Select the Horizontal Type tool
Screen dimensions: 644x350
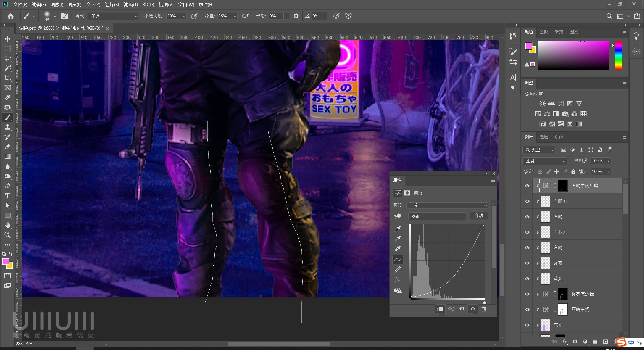pyautogui.click(x=8, y=196)
